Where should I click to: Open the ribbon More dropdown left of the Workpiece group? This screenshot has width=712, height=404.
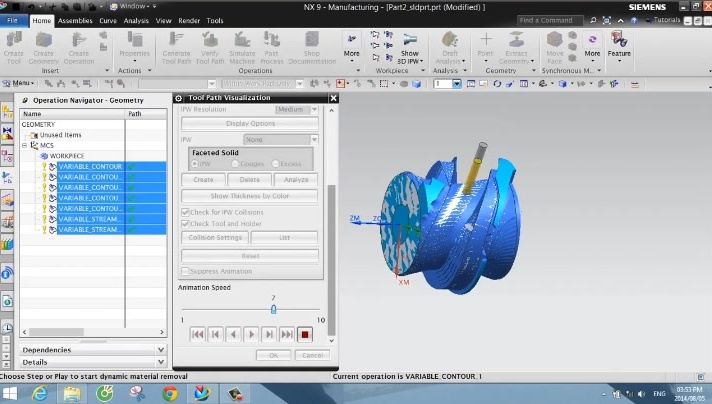click(351, 47)
